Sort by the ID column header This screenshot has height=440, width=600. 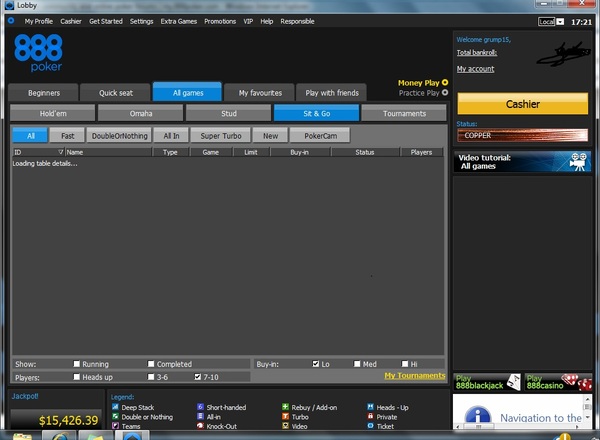tap(38, 152)
